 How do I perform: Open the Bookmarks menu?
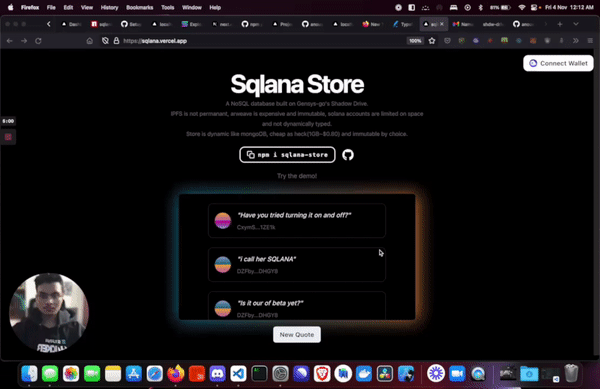click(140, 7)
